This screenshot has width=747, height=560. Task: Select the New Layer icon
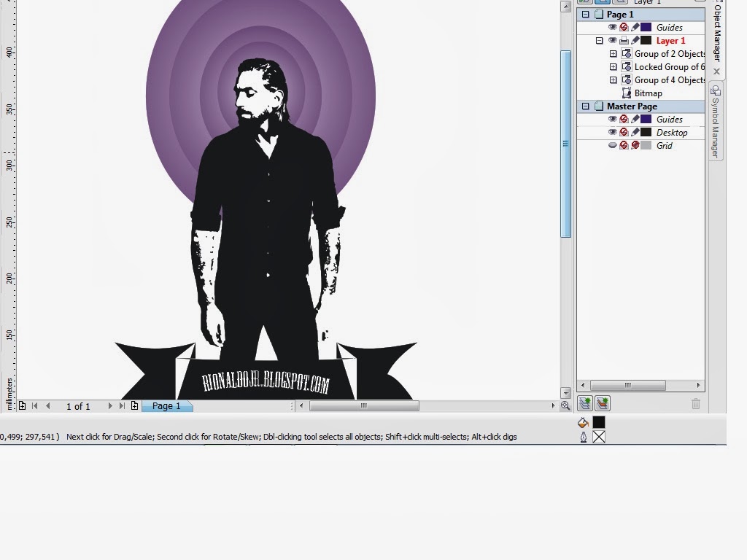tap(585, 402)
